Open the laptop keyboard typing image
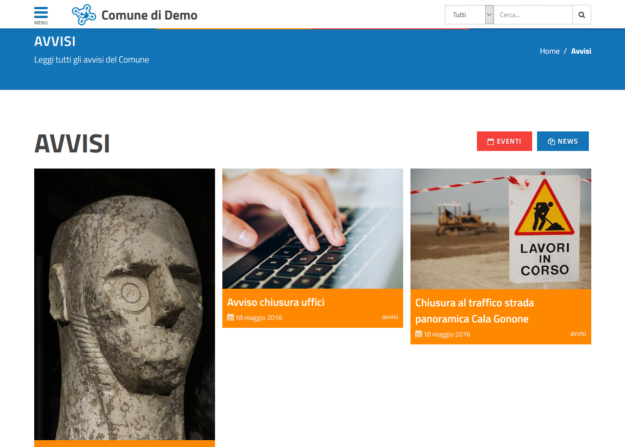The width and height of the screenshot is (625, 447). (x=312, y=228)
